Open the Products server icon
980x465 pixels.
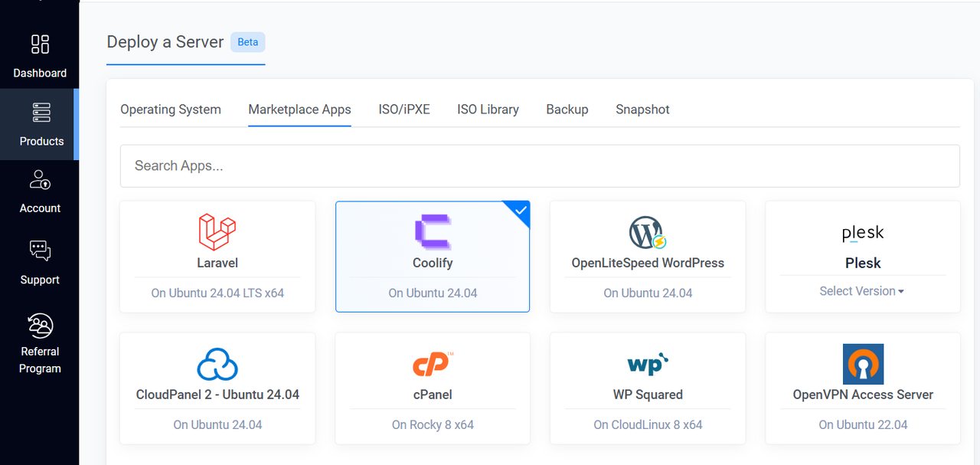pos(41,113)
